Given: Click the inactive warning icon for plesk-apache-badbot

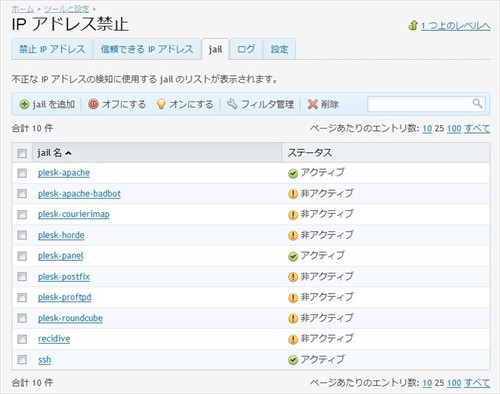Looking at the screenshot, I should [x=293, y=194].
